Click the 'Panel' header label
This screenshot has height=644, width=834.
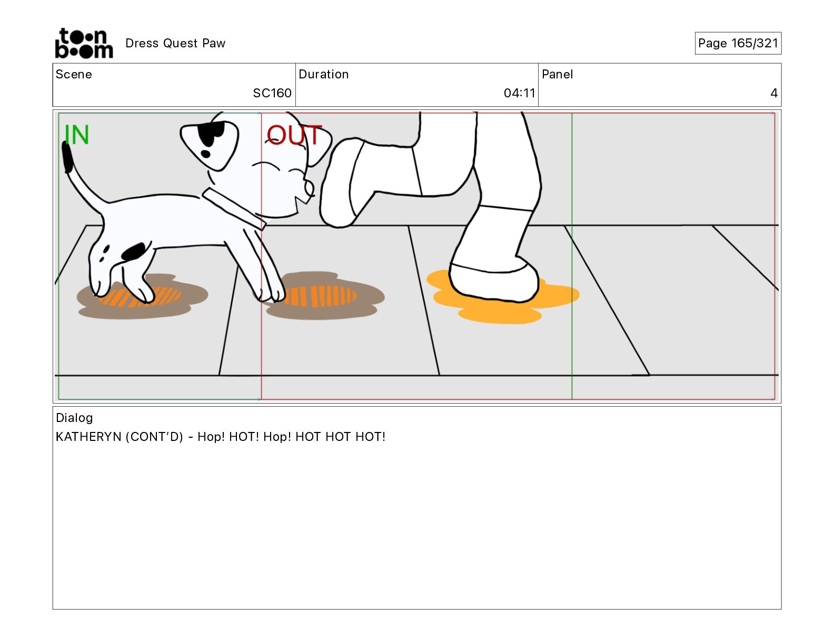tap(557, 74)
